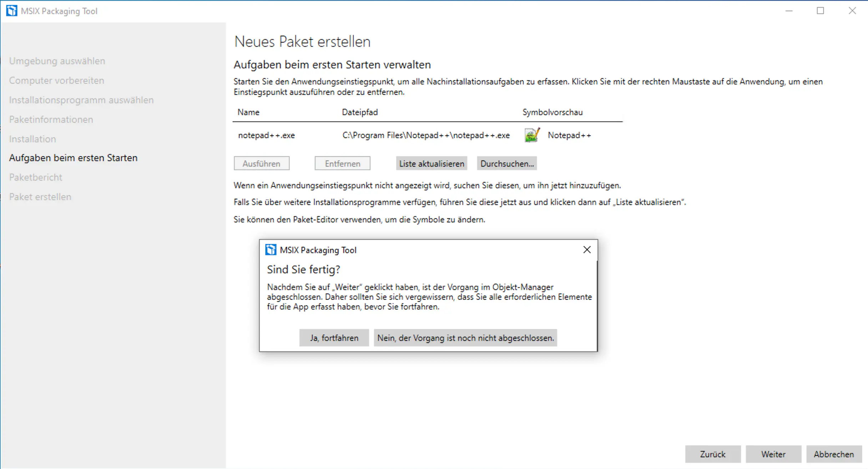Select Paketinformationen in the sidebar
Image resolution: width=868 pixels, height=469 pixels.
tap(51, 119)
